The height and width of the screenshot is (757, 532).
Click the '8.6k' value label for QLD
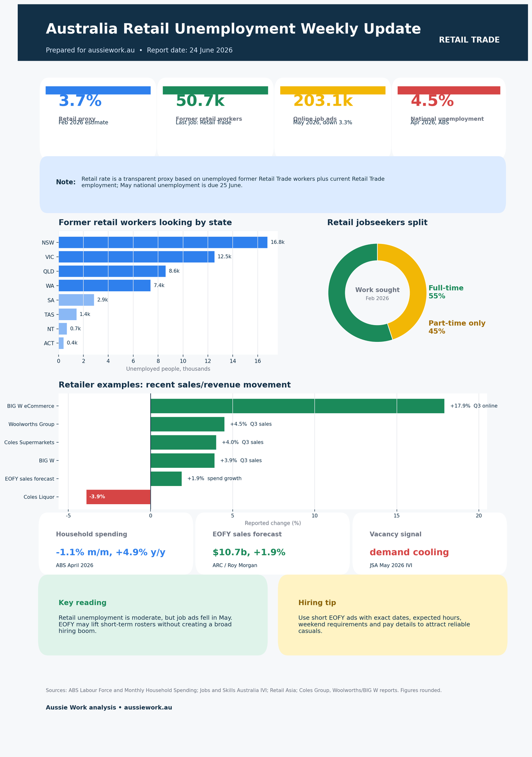[x=174, y=271]
